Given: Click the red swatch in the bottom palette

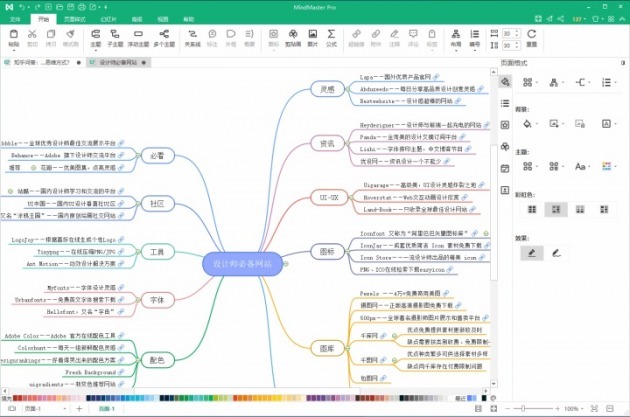Looking at the screenshot, I should [x=21, y=398].
